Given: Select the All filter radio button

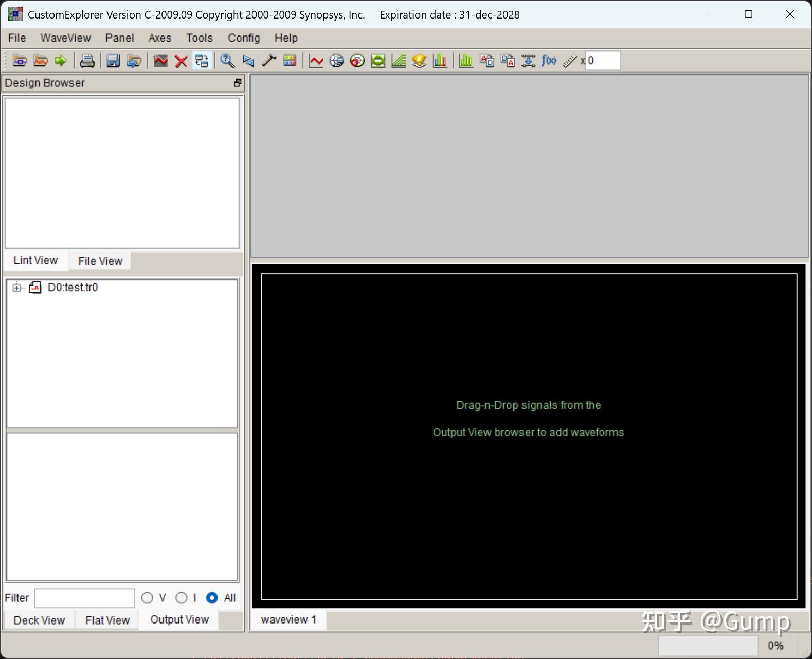Looking at the screenshot, I should point(212,598).
